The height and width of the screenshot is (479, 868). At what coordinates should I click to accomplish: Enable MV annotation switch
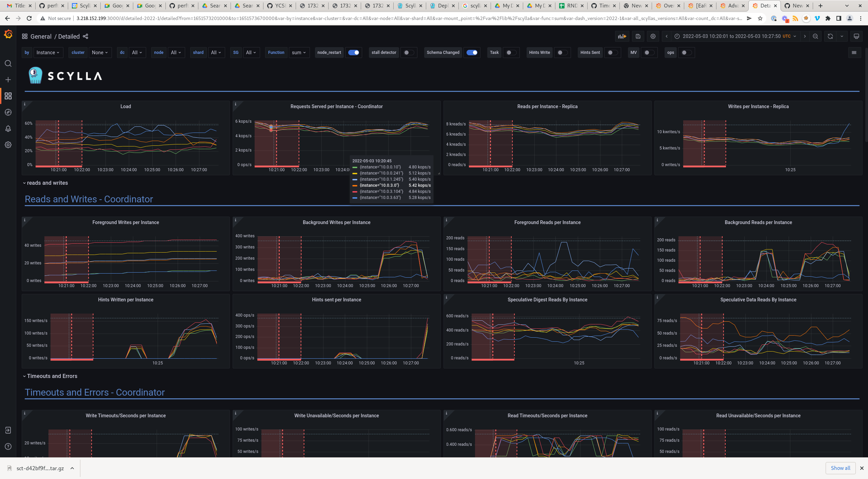(x=649, y=53)
